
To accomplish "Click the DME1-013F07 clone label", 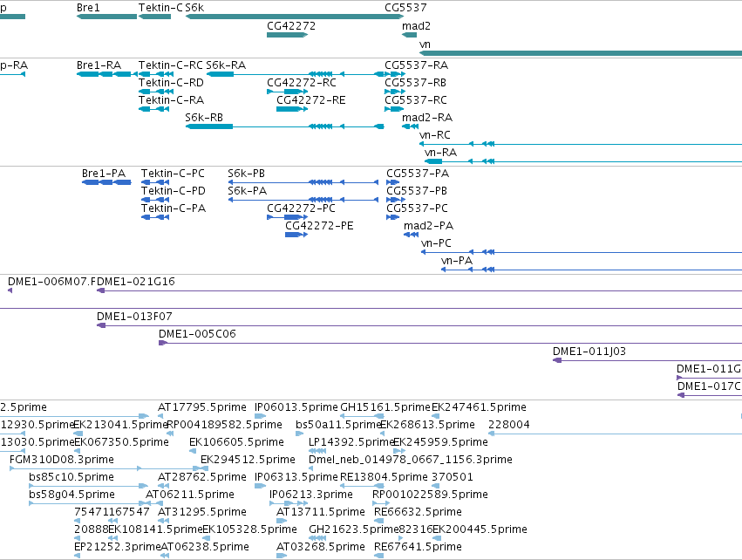I will click(x=134, y=317).
